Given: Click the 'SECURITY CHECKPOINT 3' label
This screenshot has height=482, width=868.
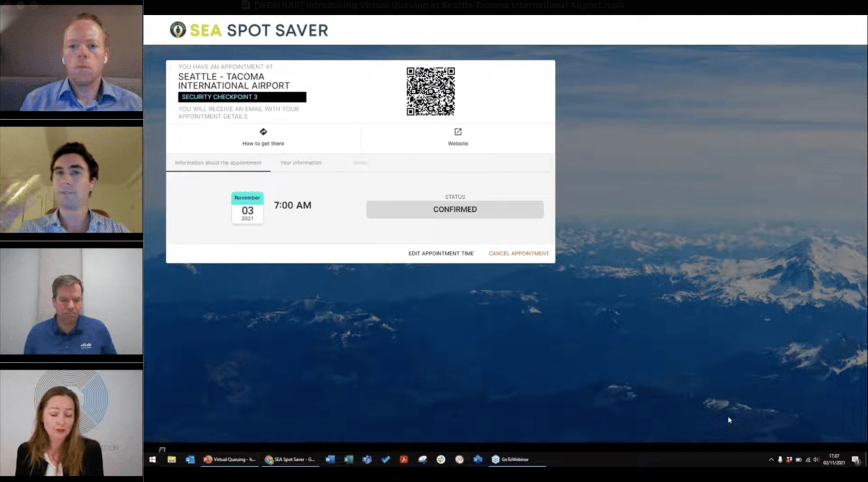Looking at the screenshot, I should click(242, 97).
